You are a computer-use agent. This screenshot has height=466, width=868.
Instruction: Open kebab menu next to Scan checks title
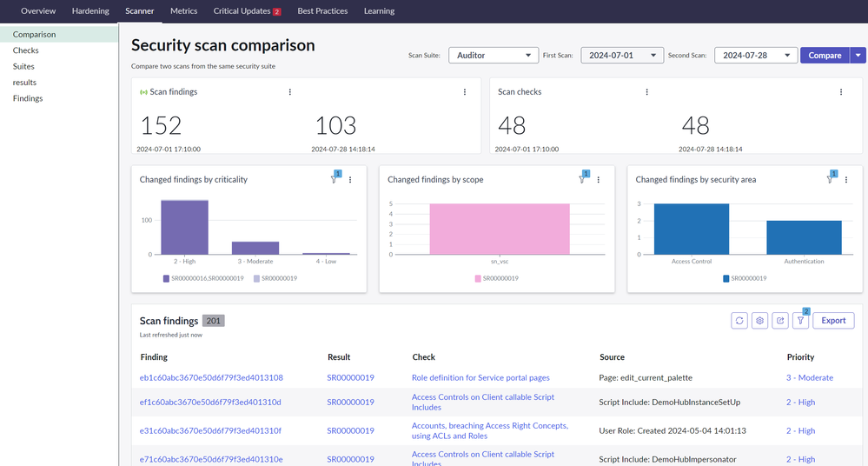(647, 92)
